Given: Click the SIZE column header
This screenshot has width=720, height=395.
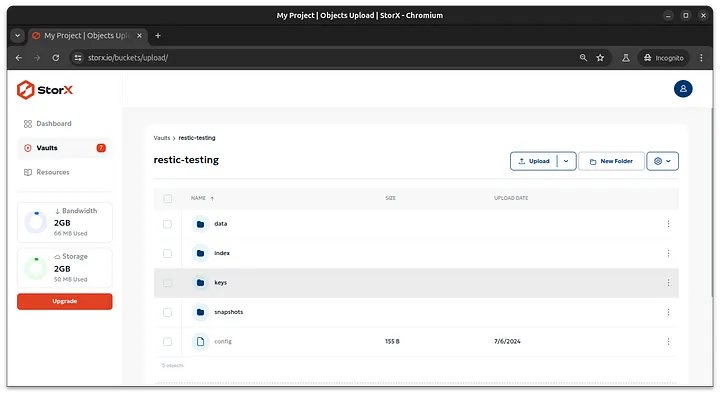Looking at the screenshot, I should [390, 198].
